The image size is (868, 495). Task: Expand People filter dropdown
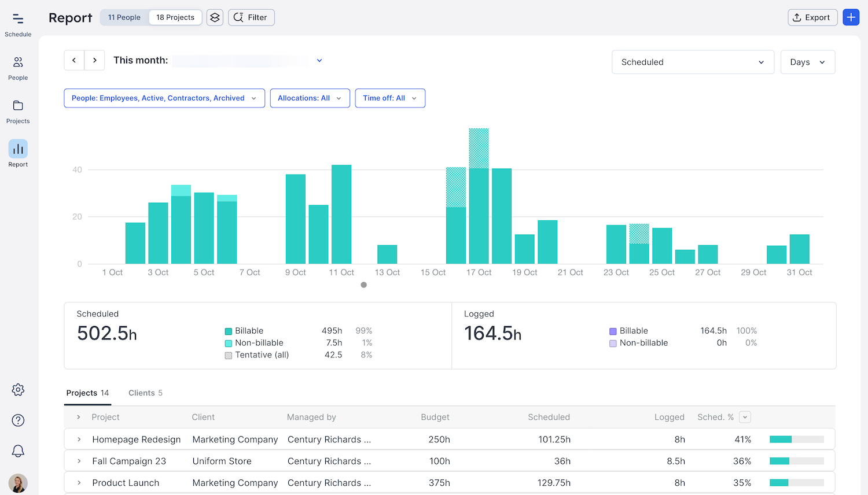pos(164,98)
